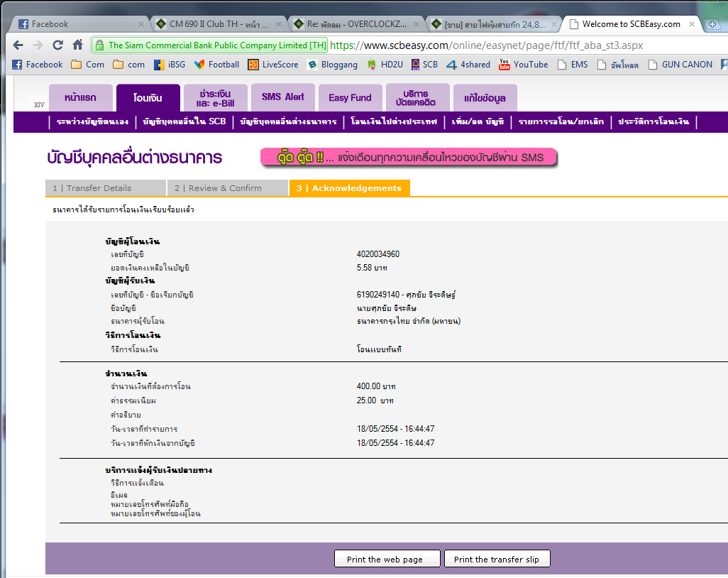
Task: Open the Football bookmark
Action: (x=217, y=65)
